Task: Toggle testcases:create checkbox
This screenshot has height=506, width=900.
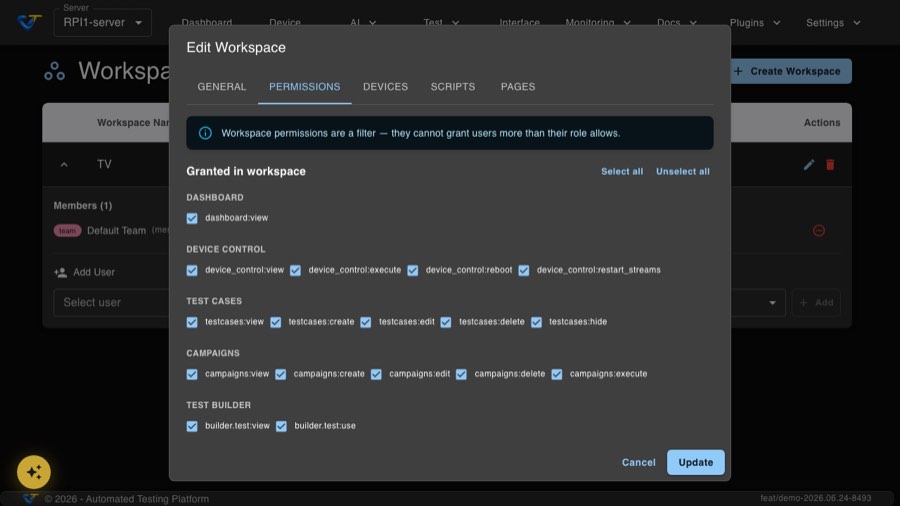Action: click(276, 322)
